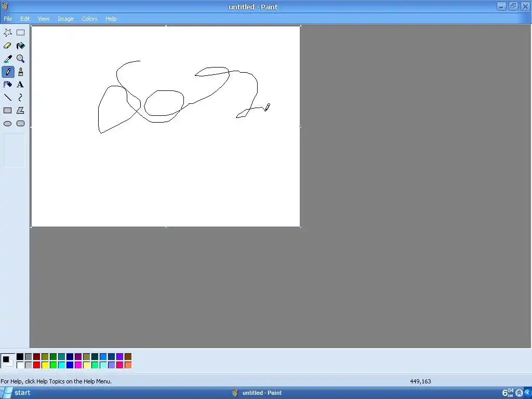Viewport: 532px width, 399px height.
Task: Open the View menu
Action: [x=44, y=19]
